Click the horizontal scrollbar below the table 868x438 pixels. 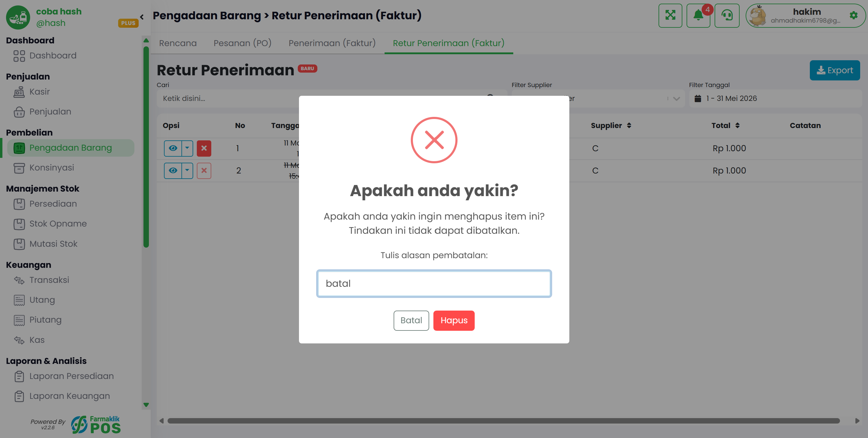click(x=503, y=421)
